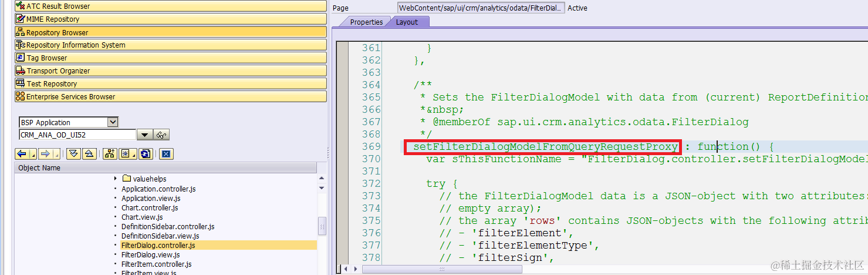Viewport: 868px width, 275px height.
Task: Click the favorites star icon
Action: point(124,154)
